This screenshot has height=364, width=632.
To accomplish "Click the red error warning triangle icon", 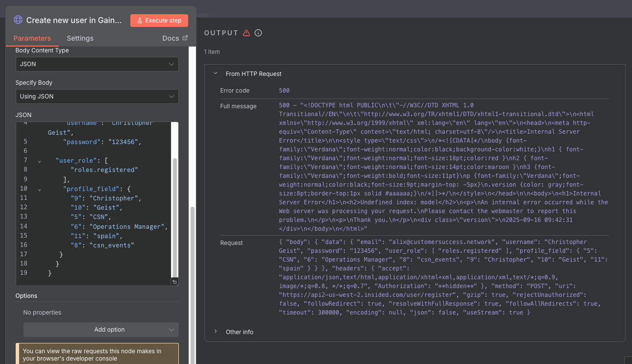I will point(246,33).
